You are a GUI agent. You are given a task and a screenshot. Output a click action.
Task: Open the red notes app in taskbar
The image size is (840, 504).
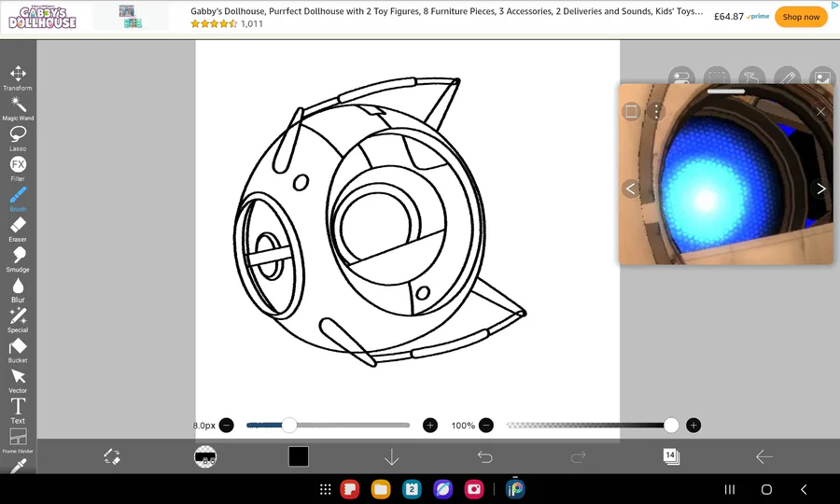(x=350, y=489)
